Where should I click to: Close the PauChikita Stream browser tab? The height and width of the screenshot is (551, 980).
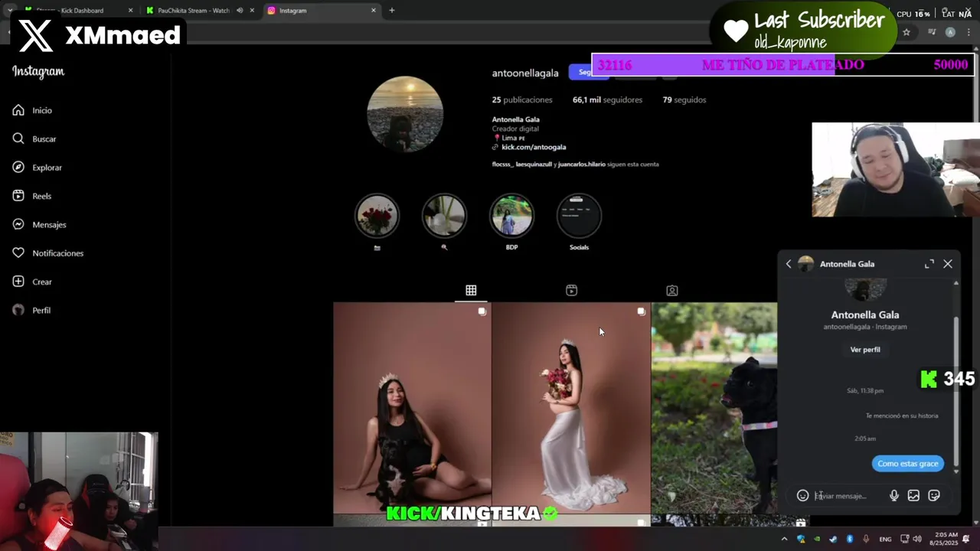pos(252,11)
